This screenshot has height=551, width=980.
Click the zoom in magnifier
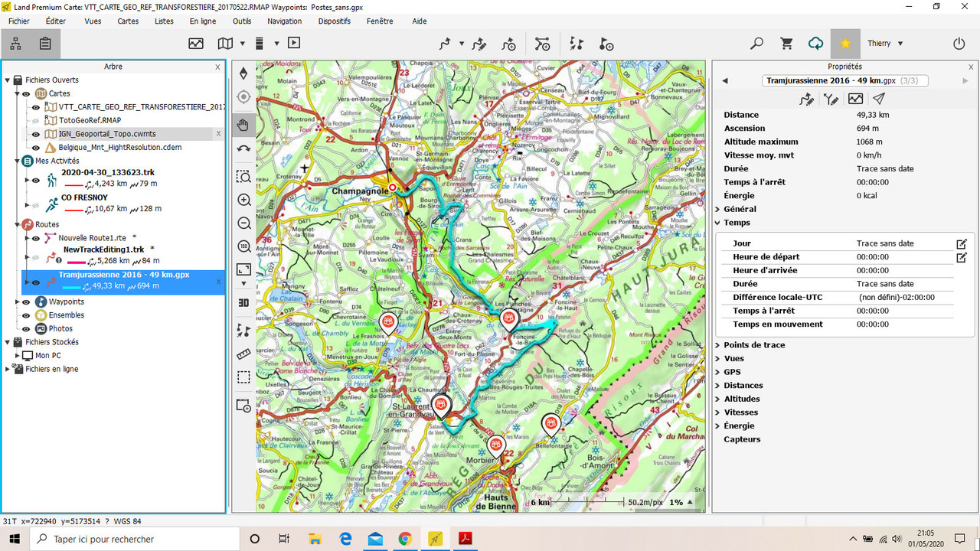click(x=243, y=201)
